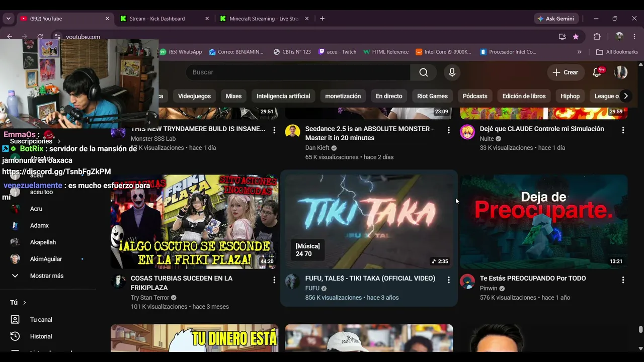Focus the Buscar search field
This screenshot has height=362, width=644.
(x=298, y=72)
